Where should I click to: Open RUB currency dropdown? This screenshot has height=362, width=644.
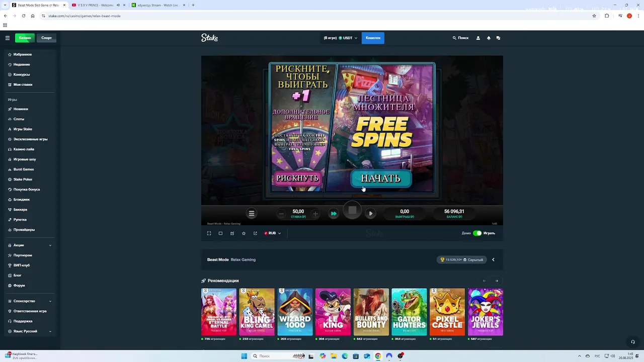273,233
